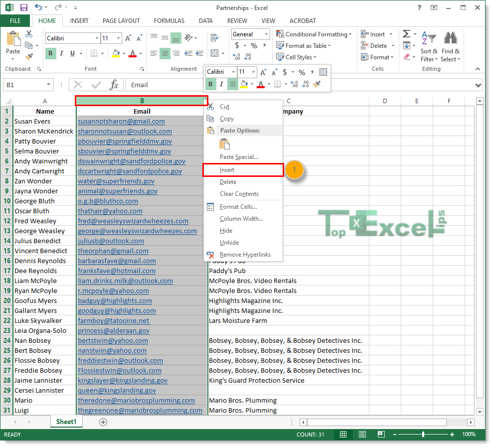This screenshot has height=448, width=493.
Task: Choose Insert from the context menu
Action: coord(243,170)
